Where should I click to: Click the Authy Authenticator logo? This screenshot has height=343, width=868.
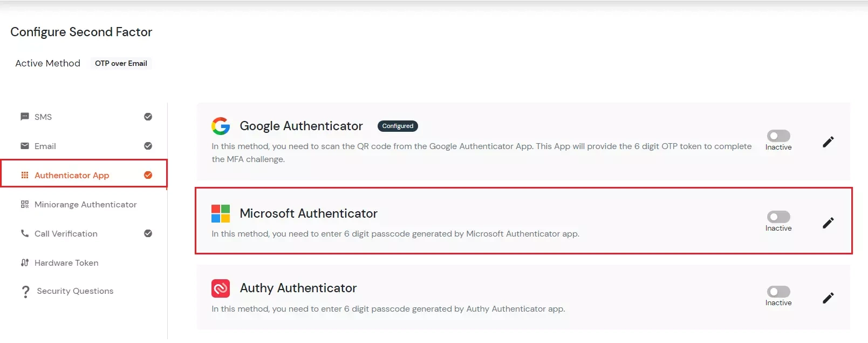coord(220,288)
